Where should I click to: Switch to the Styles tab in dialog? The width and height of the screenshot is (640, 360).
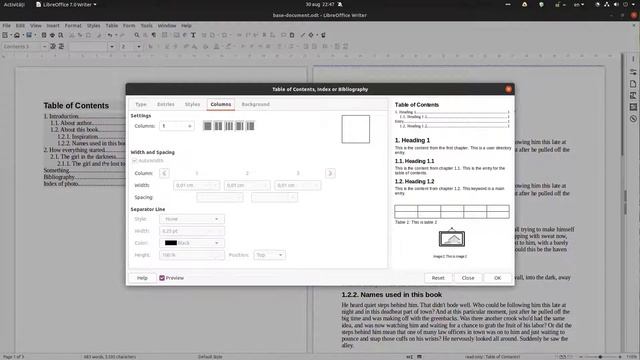coord(192,104)
